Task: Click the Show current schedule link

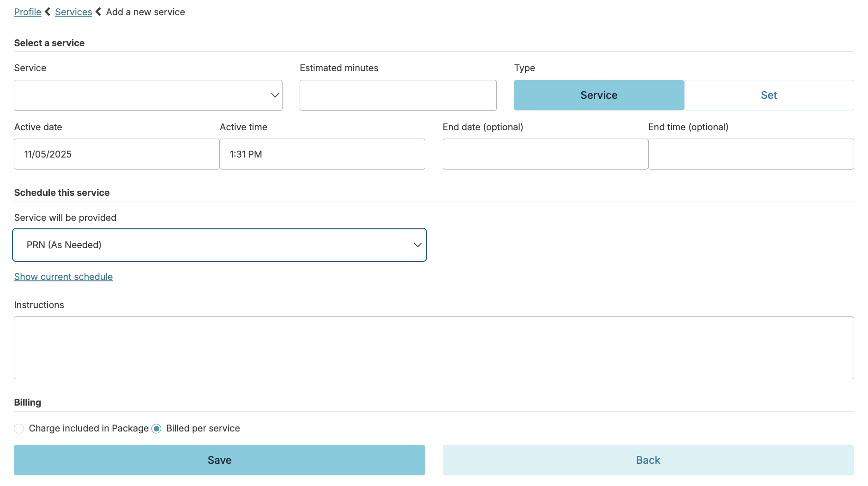Action: [x=63, y=277]
